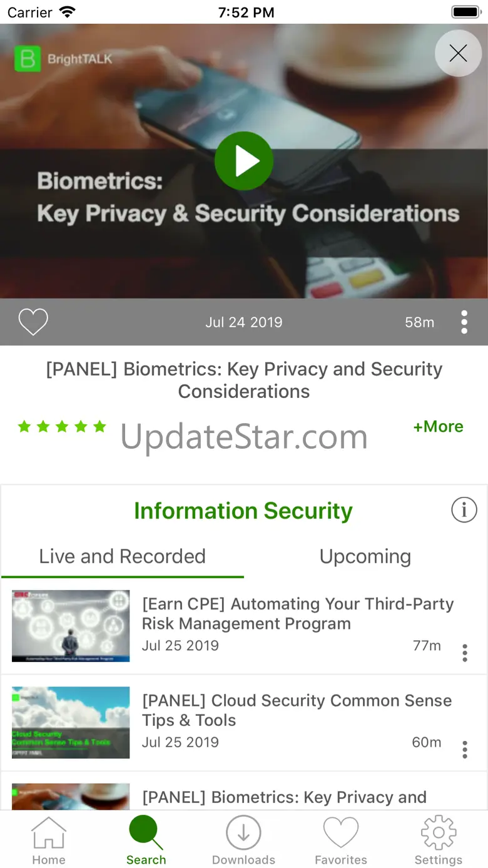Open the video options three-dot menu
Viewport: 488px width, 868px height.
[464, 322]
